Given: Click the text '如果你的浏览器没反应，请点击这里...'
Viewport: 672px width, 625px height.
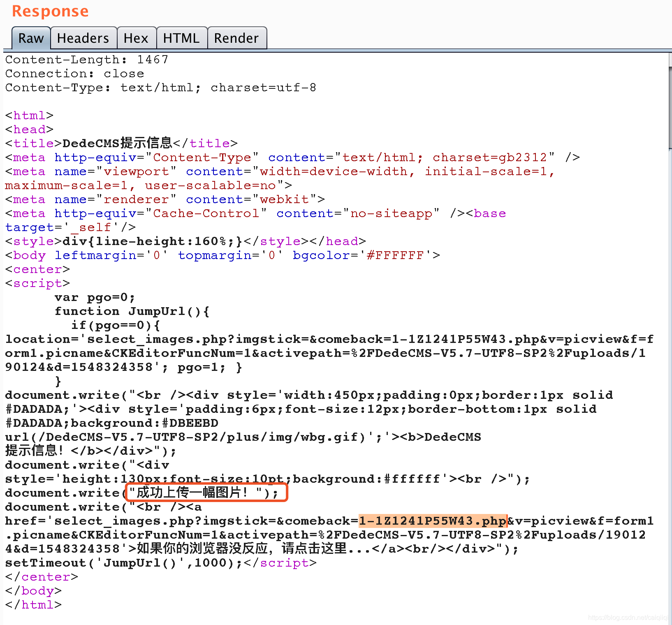Looking at the screenshot, I should (x=254, y=549).
